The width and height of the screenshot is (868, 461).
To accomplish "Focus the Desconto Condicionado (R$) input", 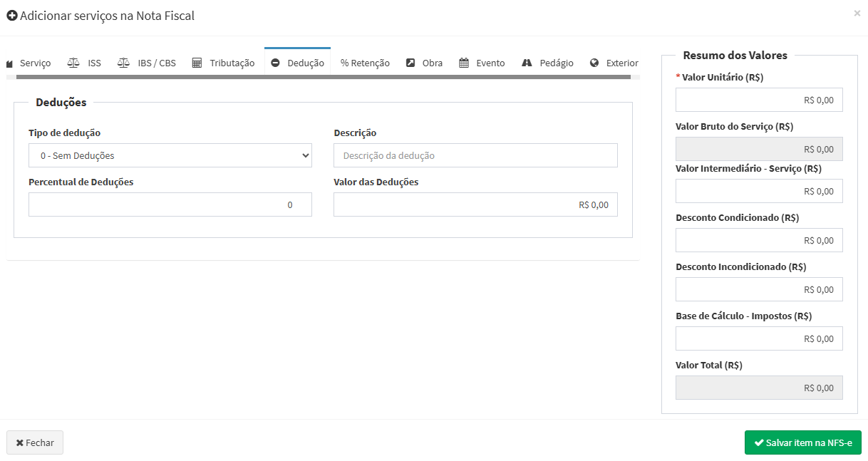I will (x=759, y=240).
